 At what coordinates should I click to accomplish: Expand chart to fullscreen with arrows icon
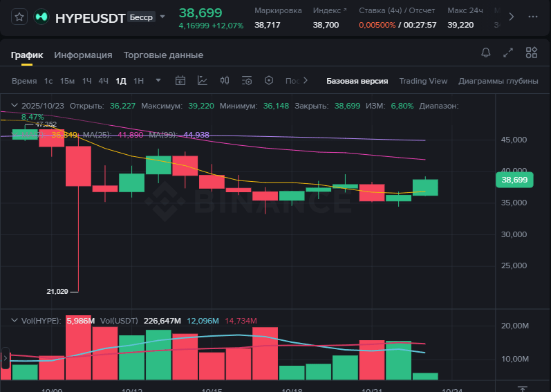point(508,53)
